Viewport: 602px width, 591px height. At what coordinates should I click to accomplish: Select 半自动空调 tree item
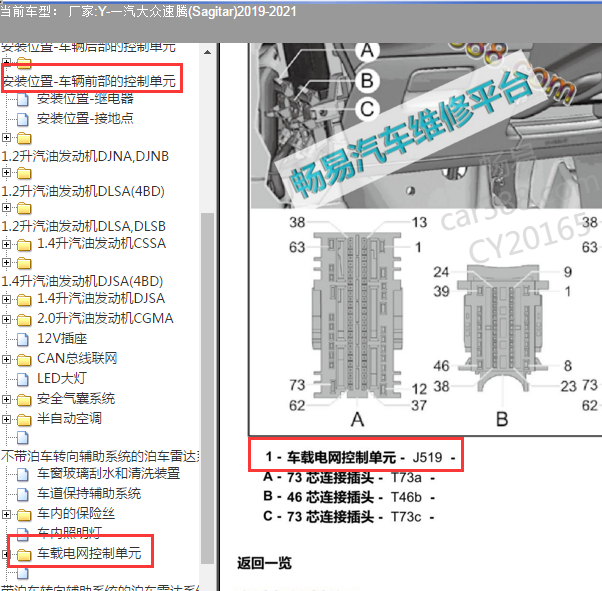[69, 418]
